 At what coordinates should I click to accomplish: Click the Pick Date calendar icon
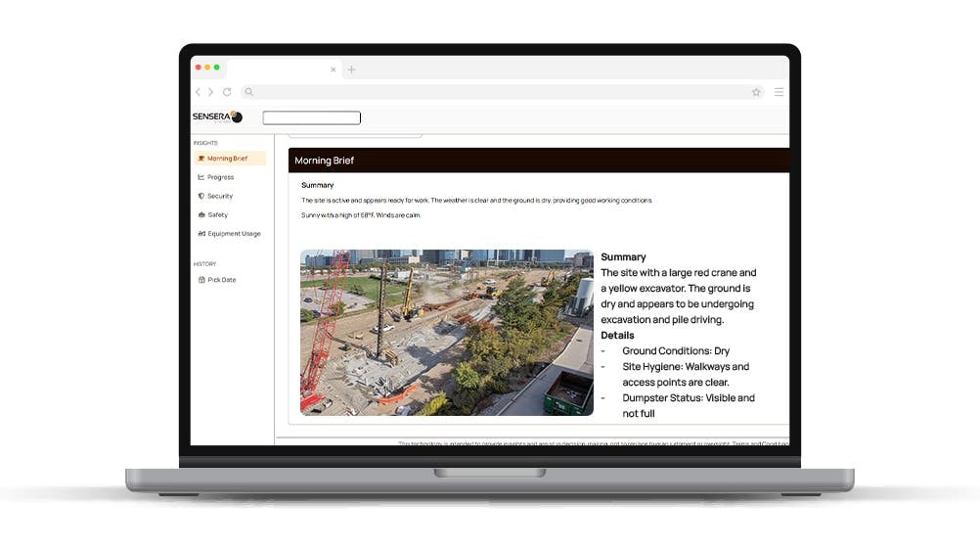pos(201,280)
